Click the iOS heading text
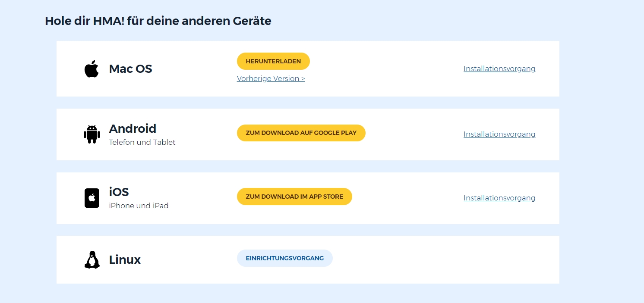The height and width of the screenshot is (303, 644). point(119,192)
